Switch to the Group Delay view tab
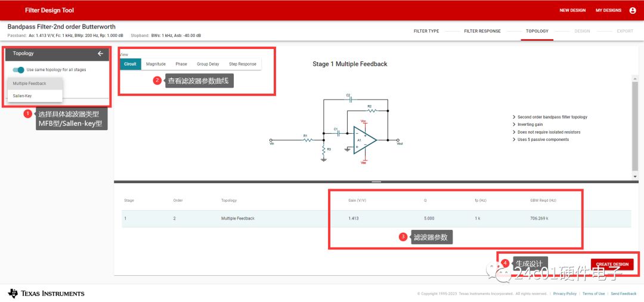This screenshot has height=302, width=644. (208, 64)
